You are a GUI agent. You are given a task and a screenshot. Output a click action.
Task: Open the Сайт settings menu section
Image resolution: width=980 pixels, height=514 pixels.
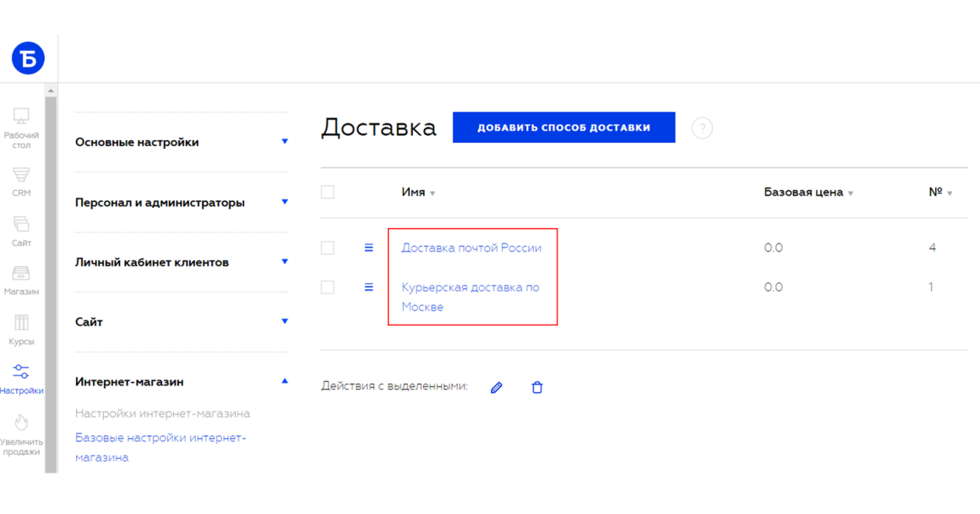tap(89, 321)
